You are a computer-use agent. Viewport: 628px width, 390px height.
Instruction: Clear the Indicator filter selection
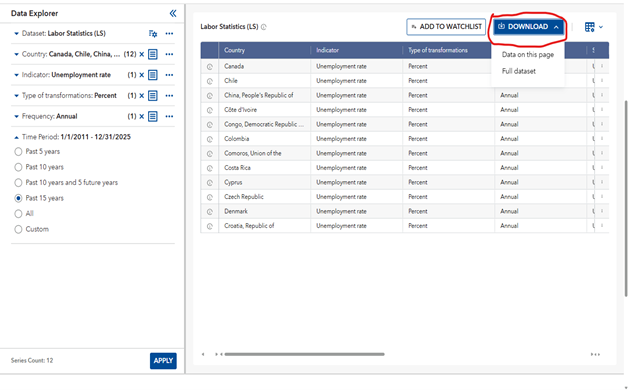[141, 75]
